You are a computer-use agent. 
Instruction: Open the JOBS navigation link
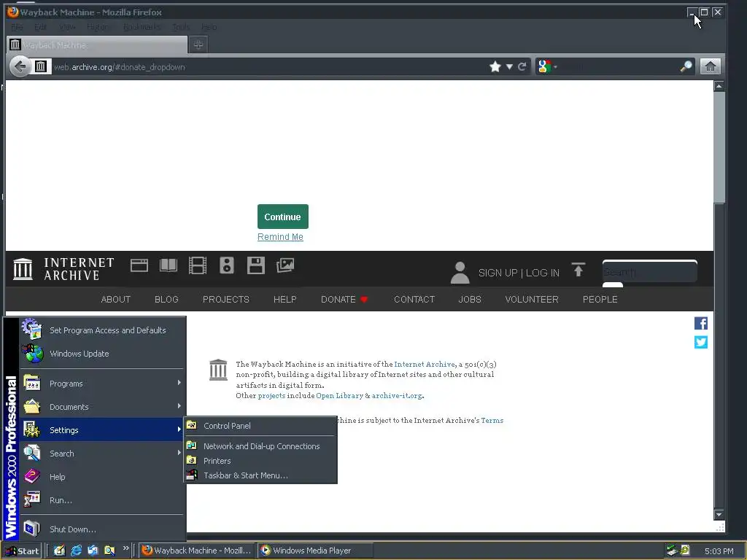pyautogui.click(x=470, y=299)
